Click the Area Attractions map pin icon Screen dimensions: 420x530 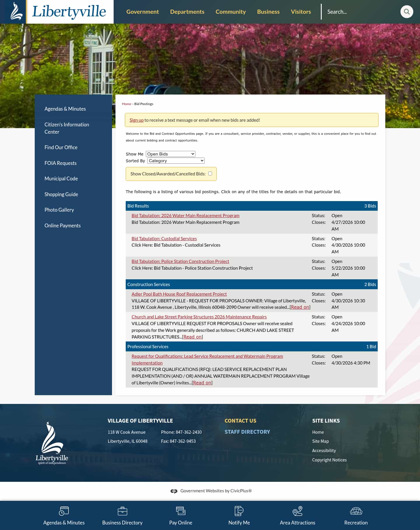[297, 511]
